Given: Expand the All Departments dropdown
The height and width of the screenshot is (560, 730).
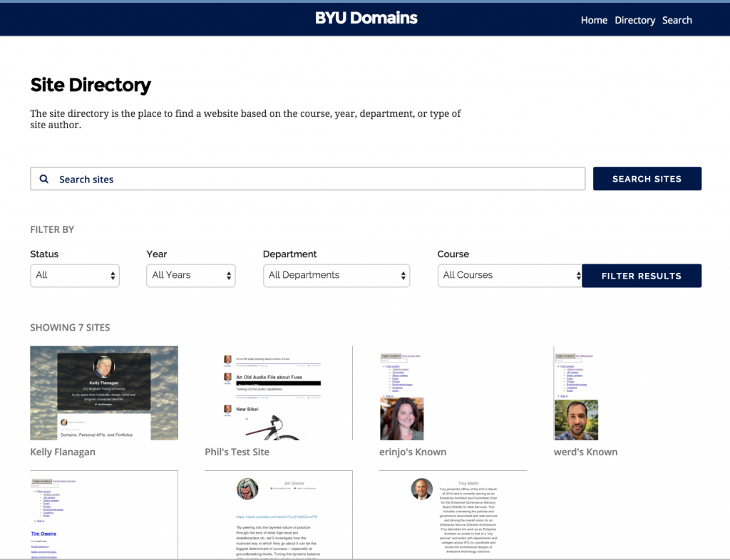Looking at the screenshot, I should click(336, 275).
